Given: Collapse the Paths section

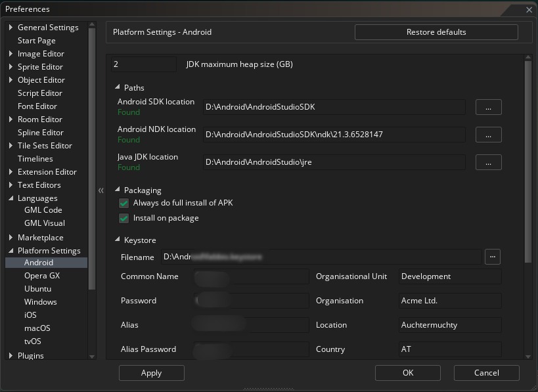Looking at the screenshot, I should point(118,87).
